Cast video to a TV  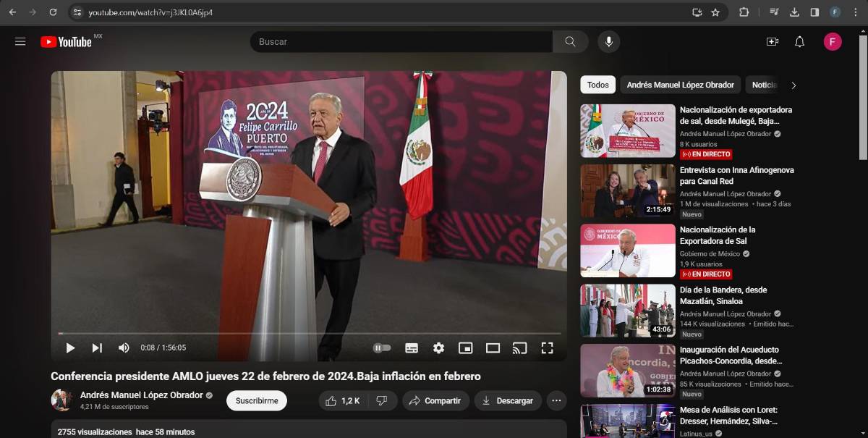click(519, 348)
